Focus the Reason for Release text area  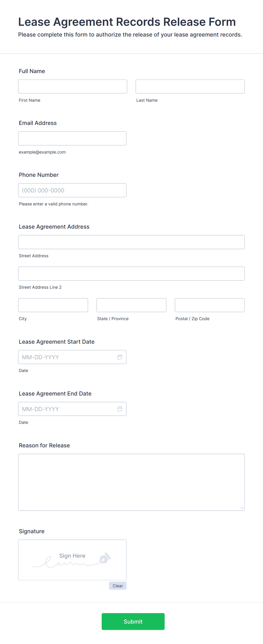(131, 482)
